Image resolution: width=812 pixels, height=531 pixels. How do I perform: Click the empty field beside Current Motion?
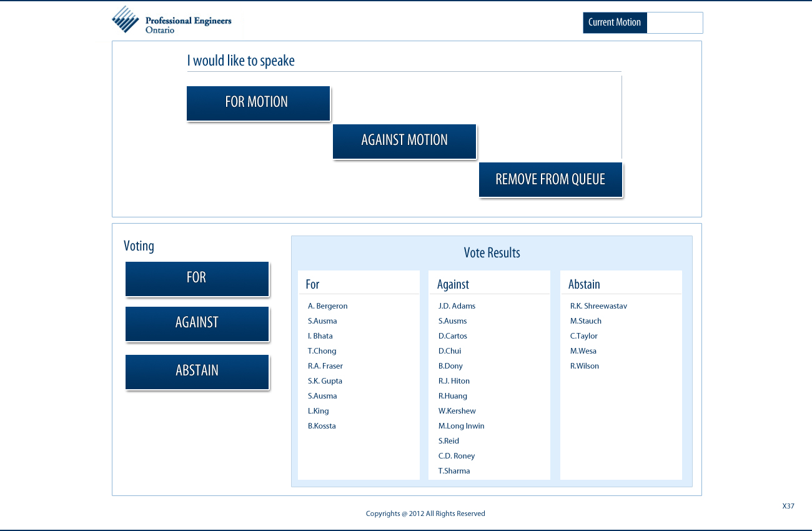pos(675,22)
